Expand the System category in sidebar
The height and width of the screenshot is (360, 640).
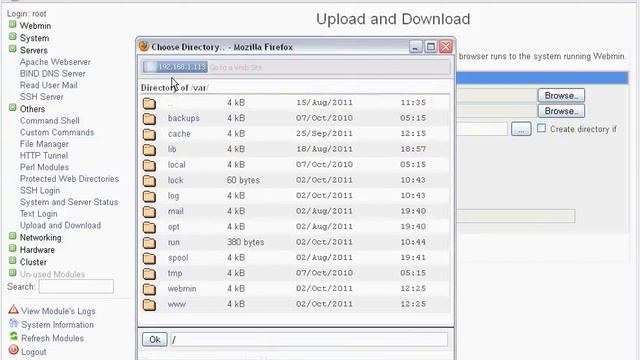pyautogui.click(x=13, y=37)
